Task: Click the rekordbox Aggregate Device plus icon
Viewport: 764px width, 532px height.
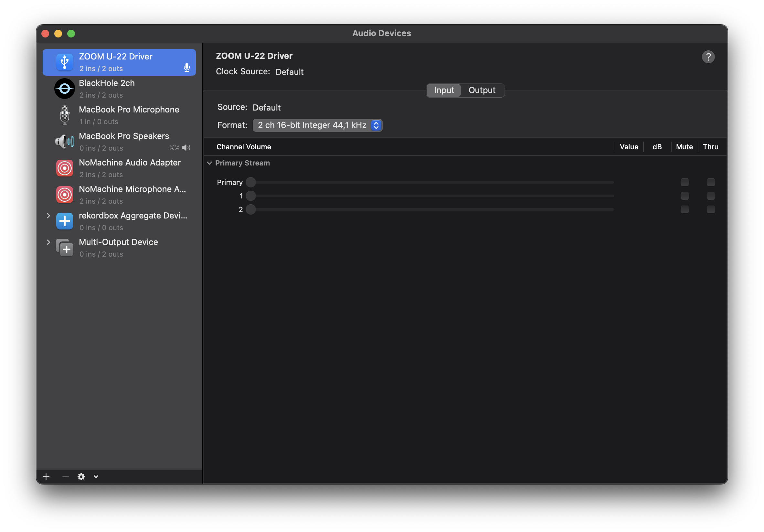Action: 65,221
